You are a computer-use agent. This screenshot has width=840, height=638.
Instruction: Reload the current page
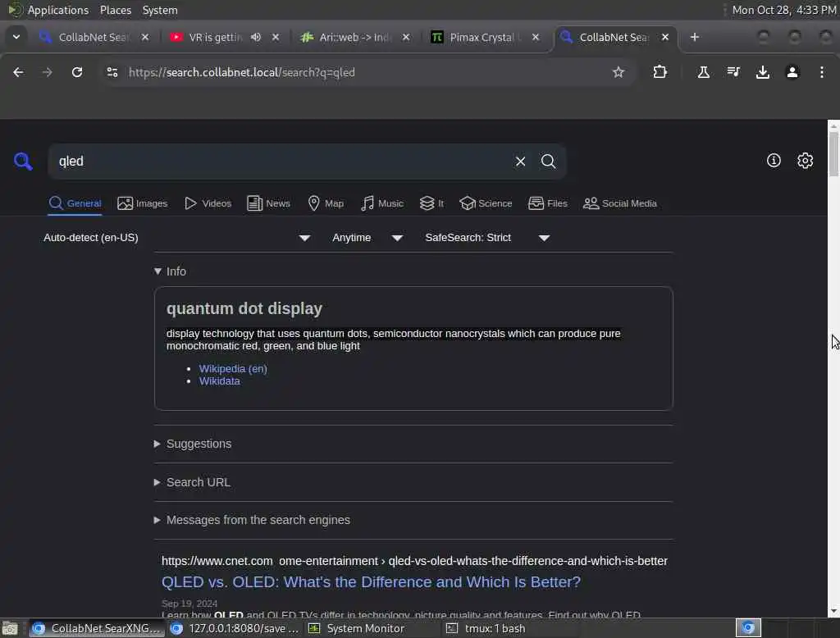pos(77,72)
